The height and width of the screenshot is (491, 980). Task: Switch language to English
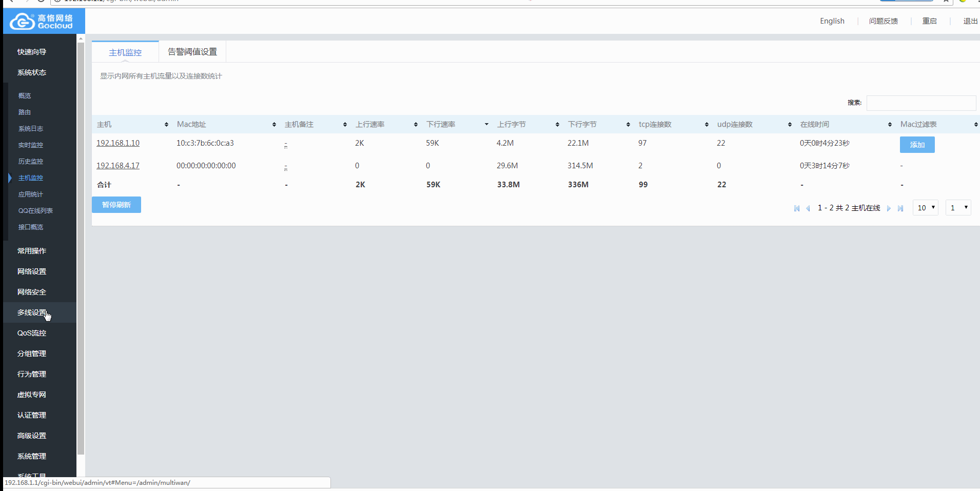pos(832,21)
